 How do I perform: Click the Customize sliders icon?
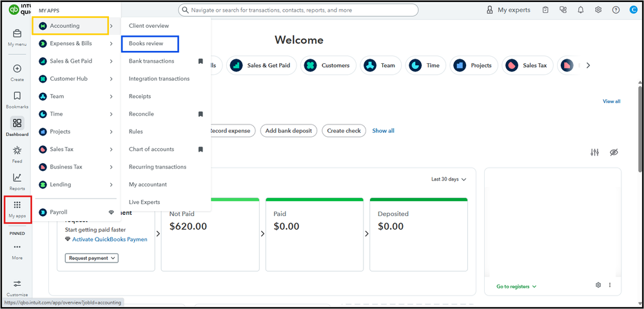(17, 284)
